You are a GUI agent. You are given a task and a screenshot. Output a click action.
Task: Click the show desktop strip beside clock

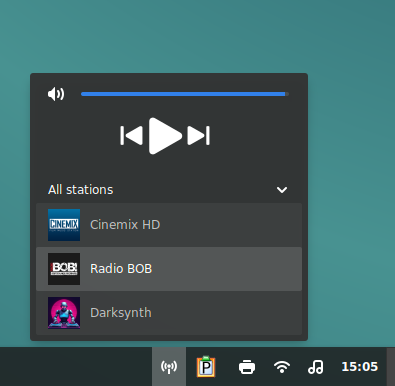(391, 367)
